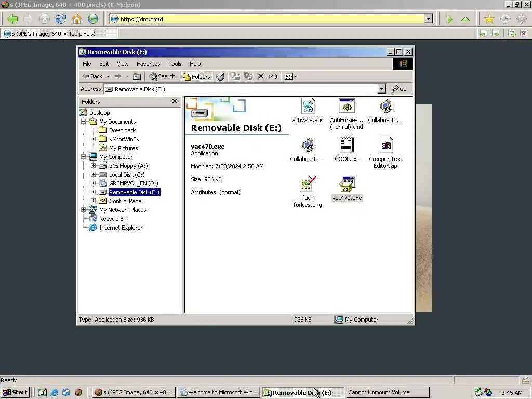Click the Go button next to Address bar
Image resolution: width=532 pixels, height=399 pixels.
coord(400,89)
